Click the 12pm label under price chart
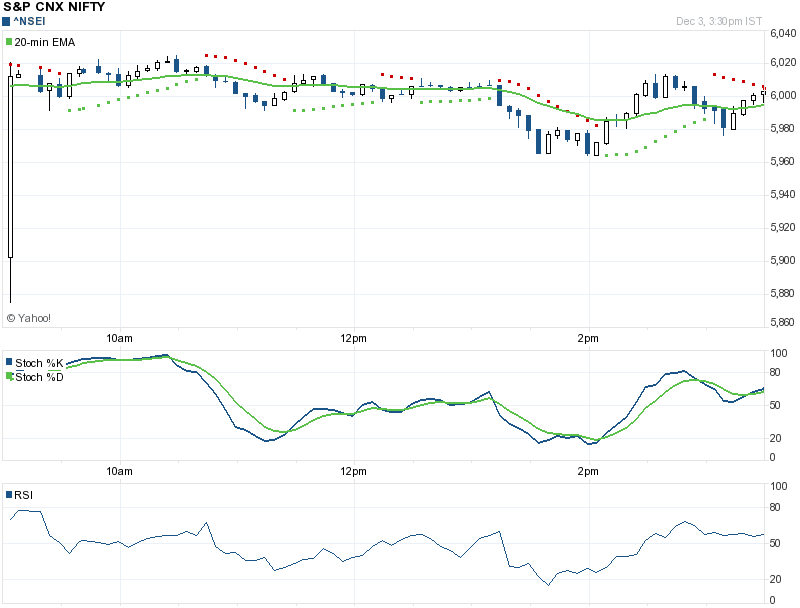 pyautogui.click(x=354, y=338)
